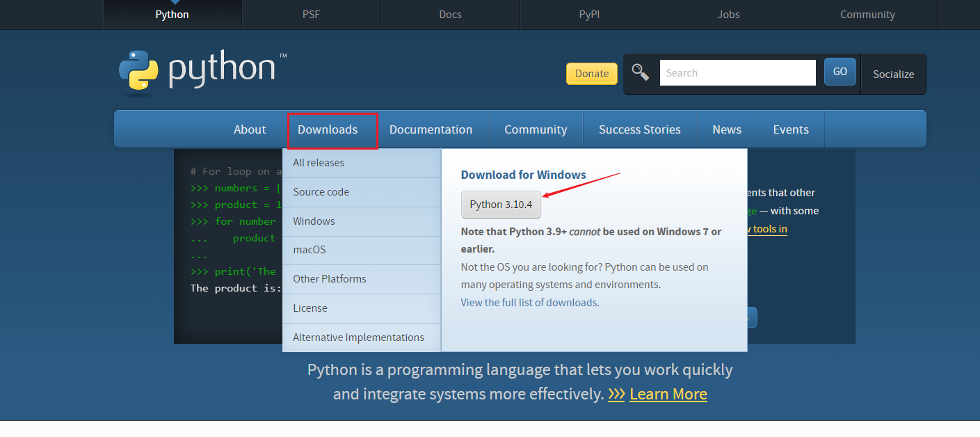Click the triple-arrow icon before Learn More
This screenshot has width=980, height=437.
click(616, 394)
